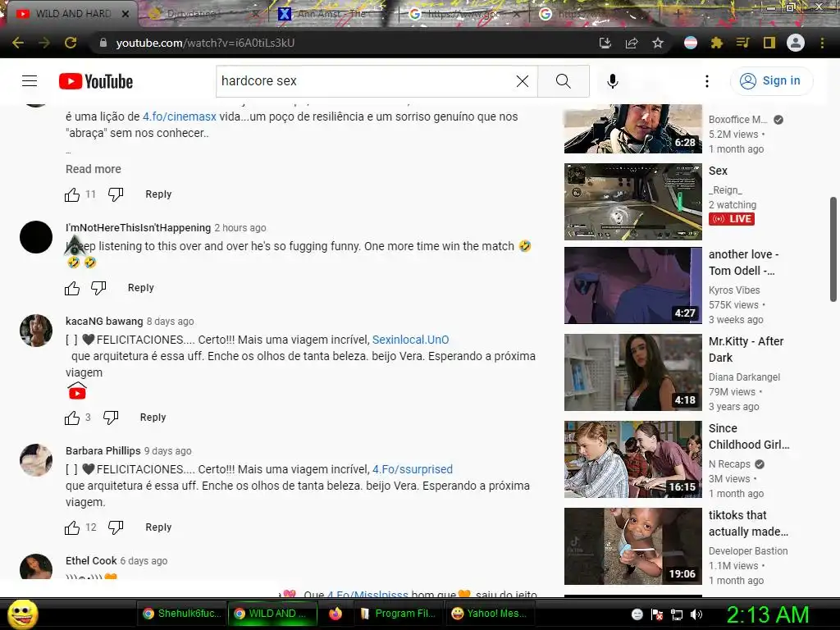This screenshot has width=840, height=630.
Task: Reply to kacaNG bawang's comment
Action: coord(153,418)
